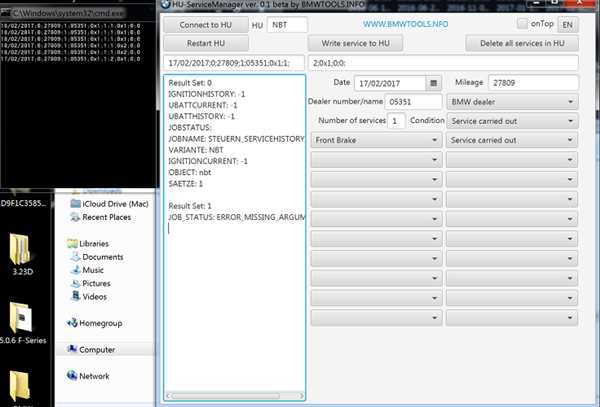Open the Front Brake service dropdown

pyautogui.click(x=375, y=140)
